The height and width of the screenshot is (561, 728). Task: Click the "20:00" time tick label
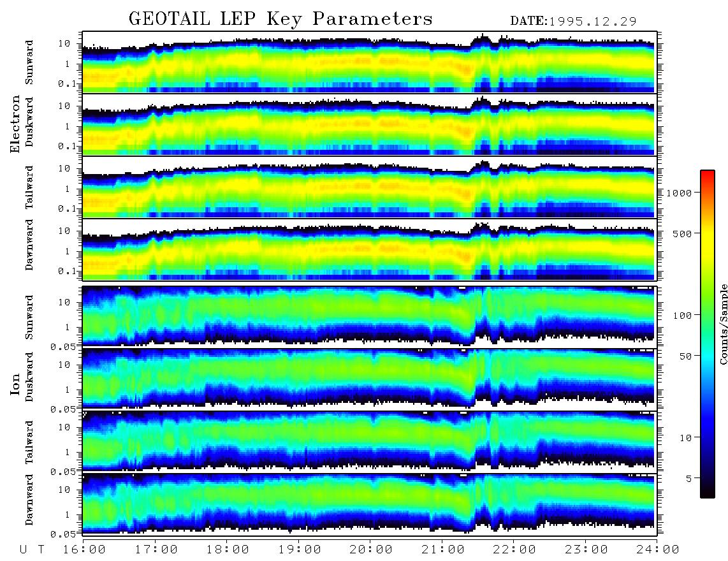[x=371, y=550]
